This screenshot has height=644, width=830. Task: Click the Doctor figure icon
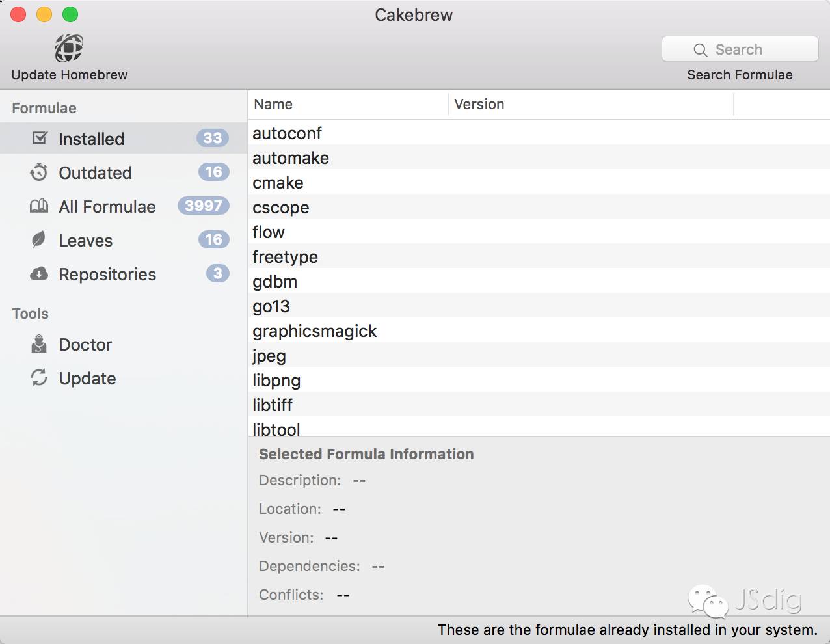(39, 343)
